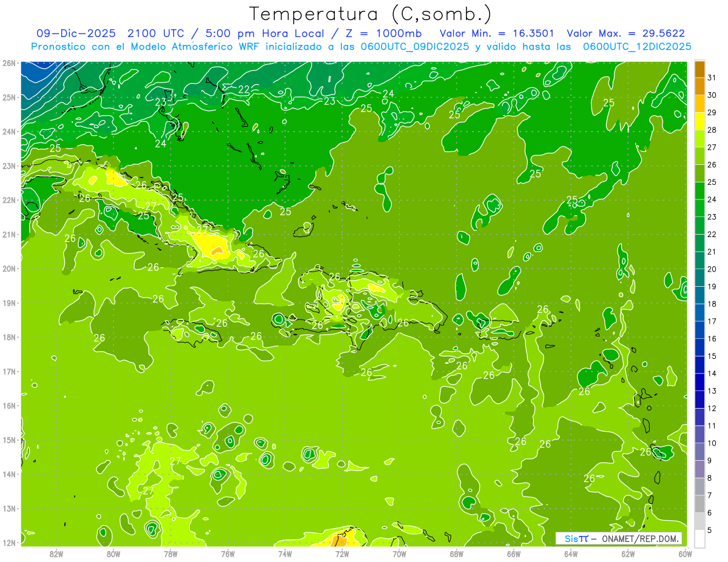The height and width of the screenshot is (562, 728).
Task: Select teal legend swatch between 19 and 20
Action: [x=699, y=278]
